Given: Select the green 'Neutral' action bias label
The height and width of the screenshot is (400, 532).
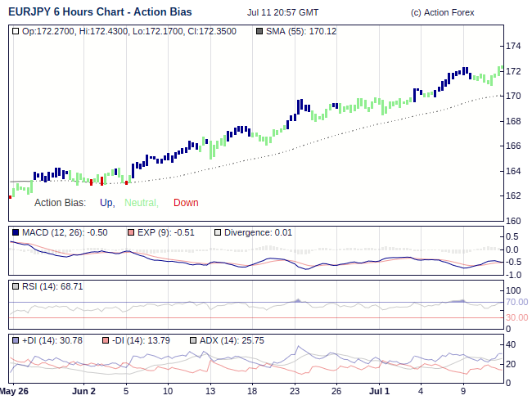Looking at the screenshot, I should [141, 203].
